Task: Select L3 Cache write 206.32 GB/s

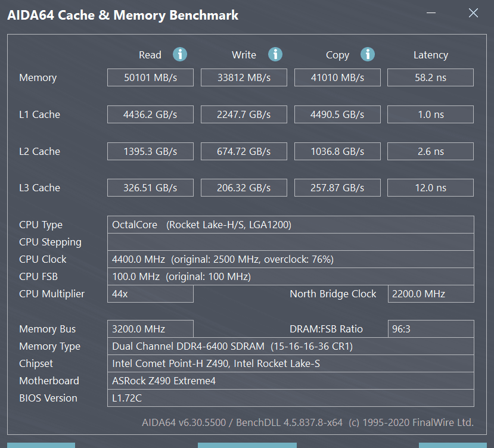Action: point(244,188)
